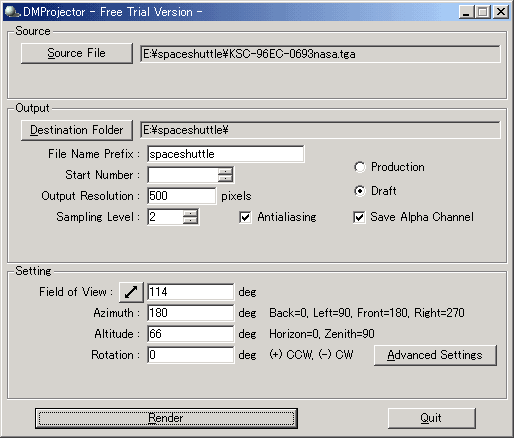
Task: Click the Azimuth value field
Action: (x=190, y=313)
